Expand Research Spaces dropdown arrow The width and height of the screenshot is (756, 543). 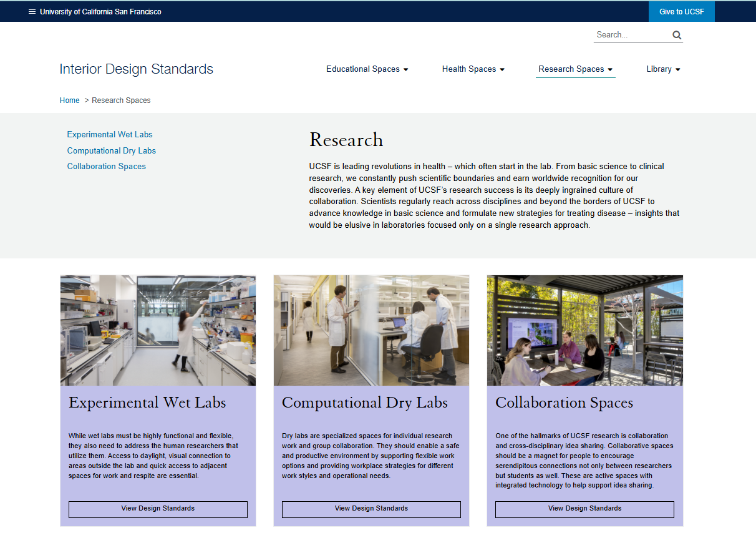pyautogui.click(x=610, y=69)
